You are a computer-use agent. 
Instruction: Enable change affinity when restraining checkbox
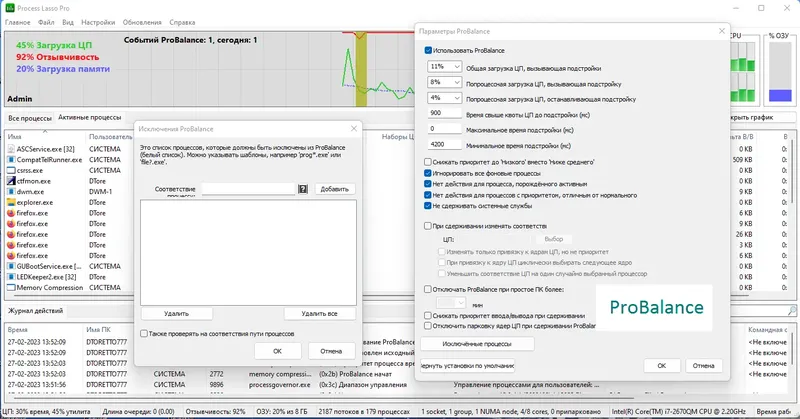428,226
